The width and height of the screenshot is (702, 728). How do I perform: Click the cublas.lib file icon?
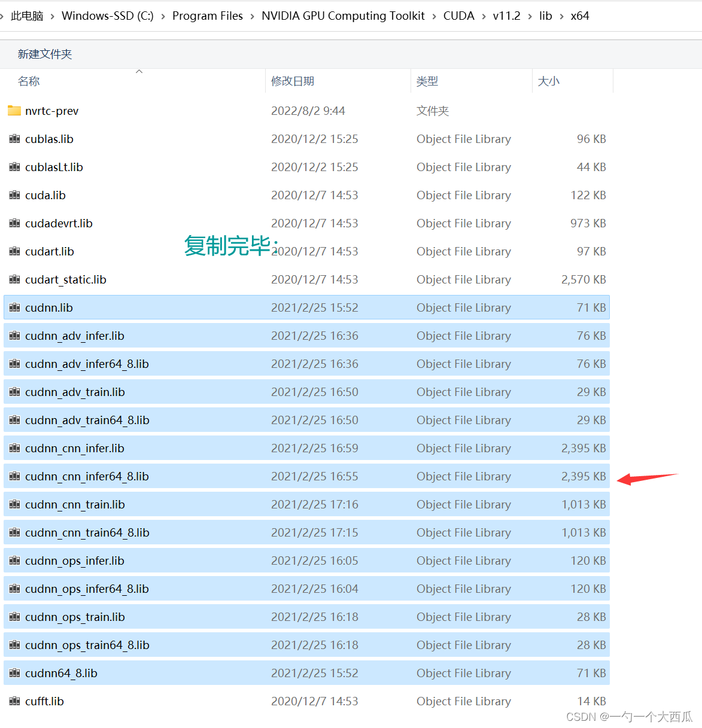point(15,139)
